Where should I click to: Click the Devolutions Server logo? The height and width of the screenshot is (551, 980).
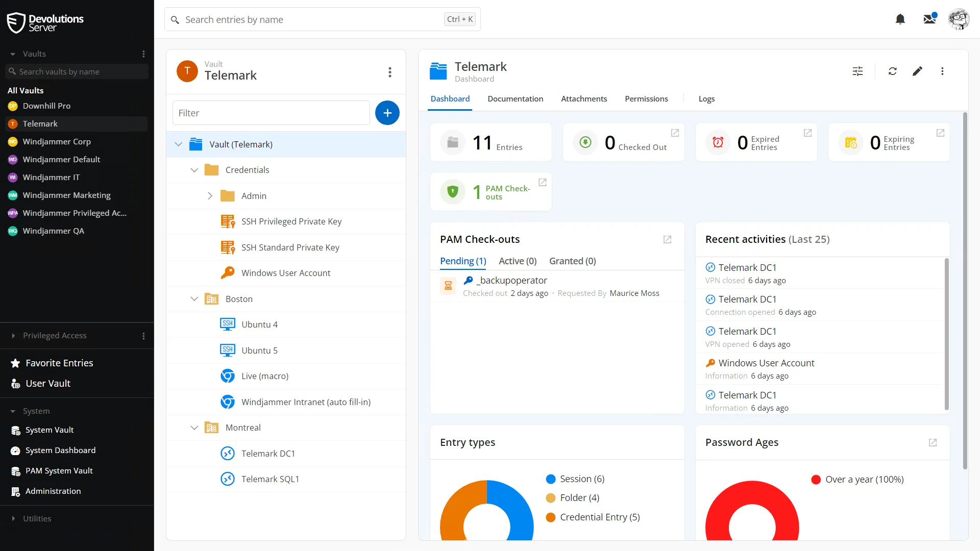45,22
